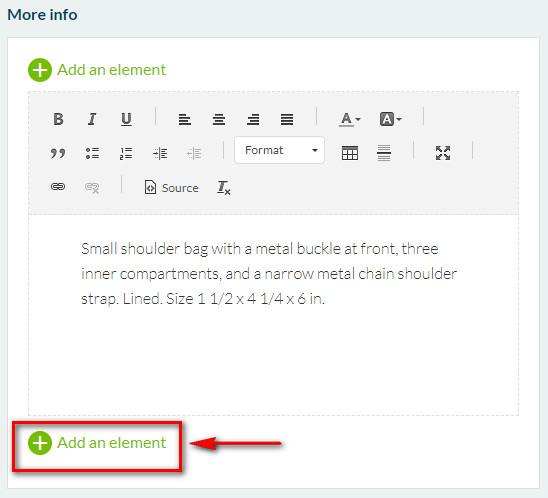The height and width of the screenshot is (498, 548).
Task: Increase the text indent
Action: 160,153
